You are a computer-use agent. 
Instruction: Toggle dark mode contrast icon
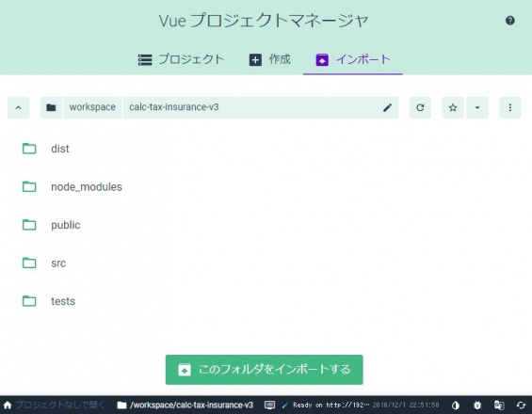coord(456,405)
